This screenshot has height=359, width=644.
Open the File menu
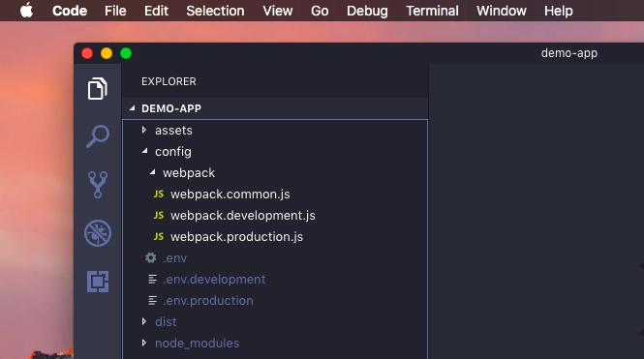(115, 11)
